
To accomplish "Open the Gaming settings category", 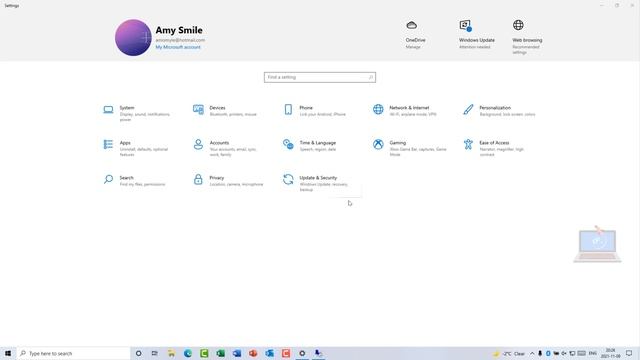I will point(410,149).
